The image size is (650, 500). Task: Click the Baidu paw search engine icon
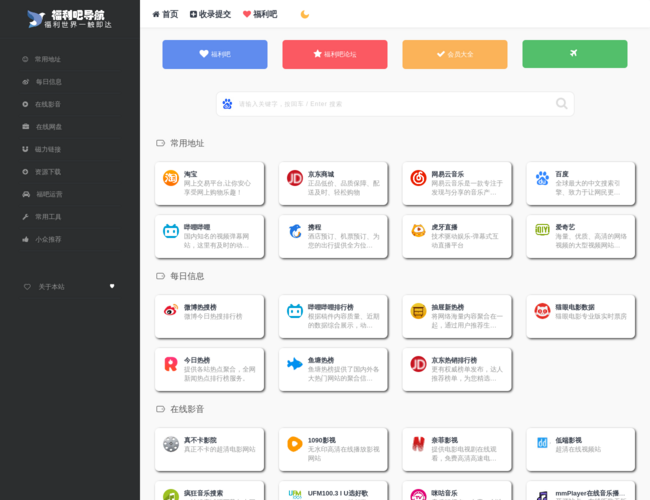point(227,104)
